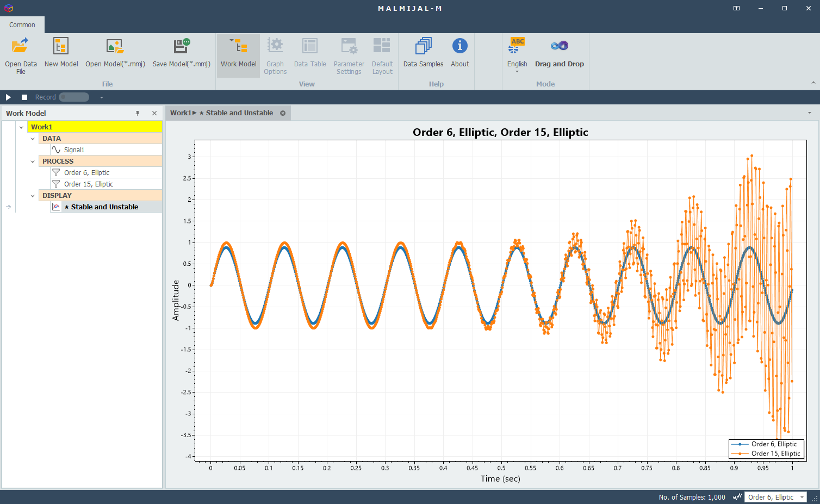Click the signal icon in status bar
Image resolution: width=820 pixels, height=504 pixels.
(x=737, y=497)
